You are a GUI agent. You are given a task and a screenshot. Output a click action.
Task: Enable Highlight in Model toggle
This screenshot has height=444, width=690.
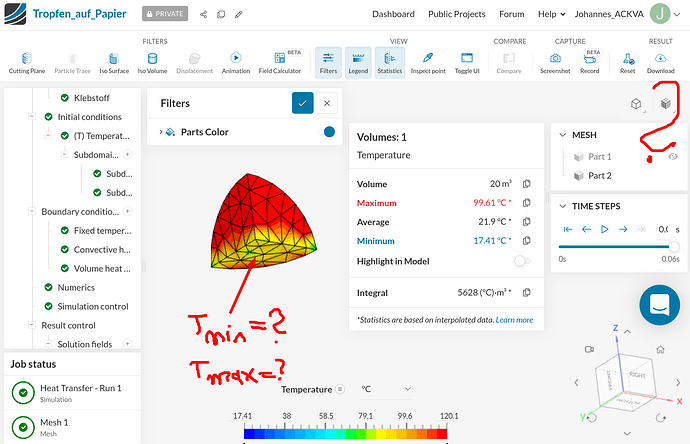point(522,261)
